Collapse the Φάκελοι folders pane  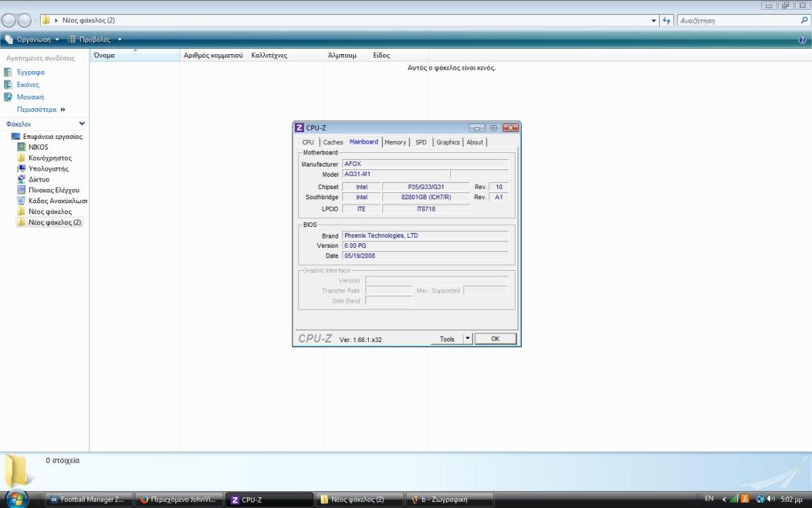(82, 124)
